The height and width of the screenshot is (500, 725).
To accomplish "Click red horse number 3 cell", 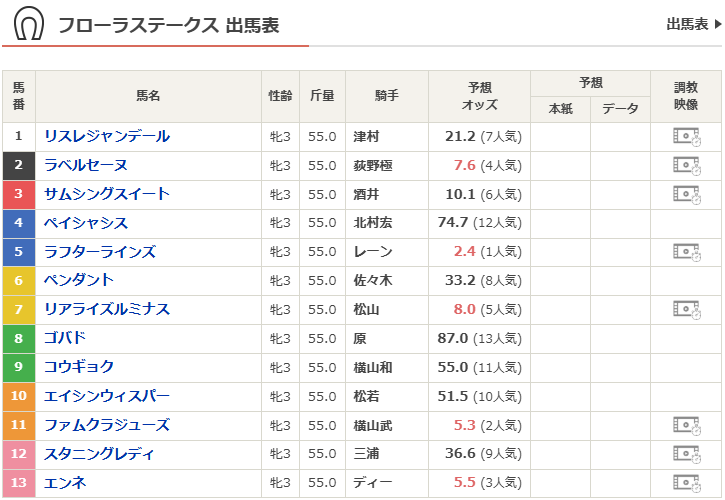I will (18, 194).
